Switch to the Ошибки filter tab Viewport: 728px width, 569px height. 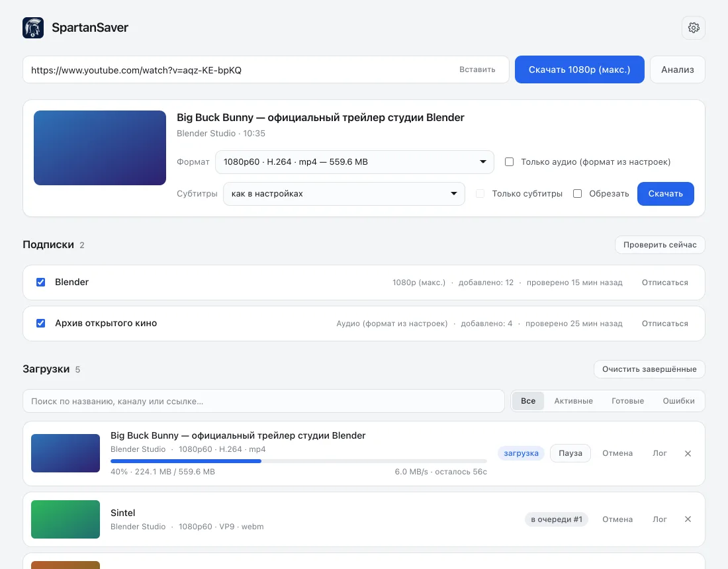[678, 401]
